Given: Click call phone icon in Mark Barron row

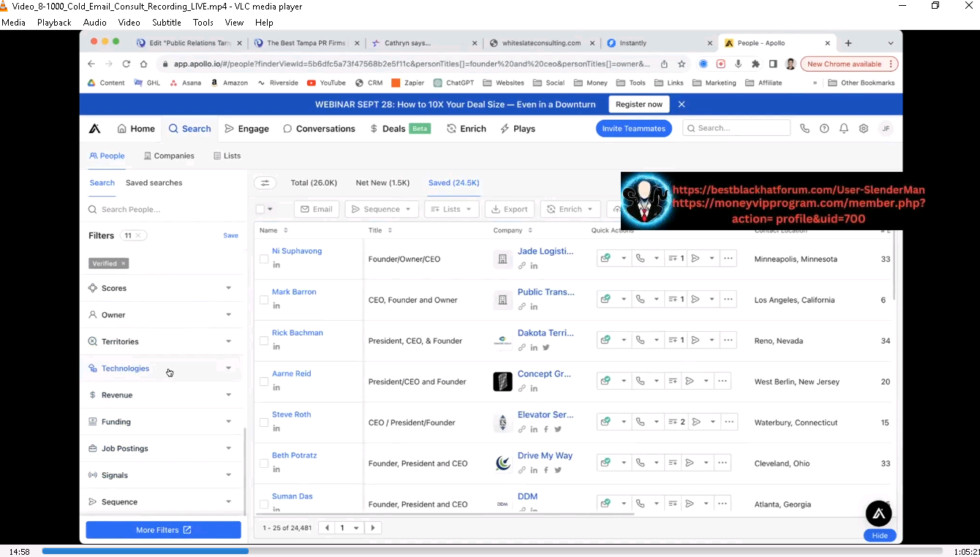Looking at the screenshot, I should point(640,300).
